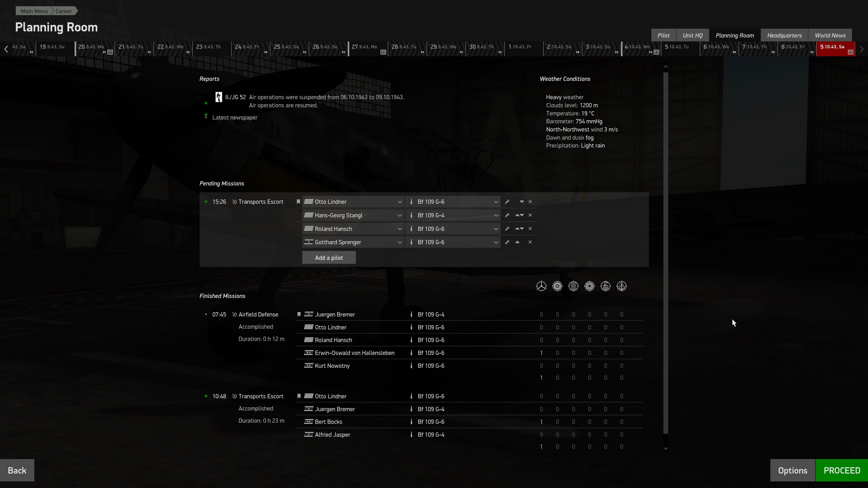868x488 pixels.
Task: Expand Gotthard Sprenger pilot dropdown
Action: click(x=400, y=242)
